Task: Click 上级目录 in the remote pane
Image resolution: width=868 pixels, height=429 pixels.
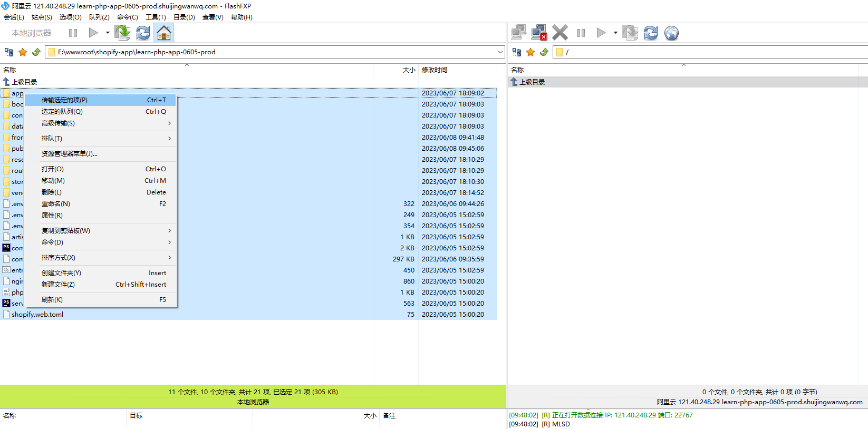Action: (532, 82)
